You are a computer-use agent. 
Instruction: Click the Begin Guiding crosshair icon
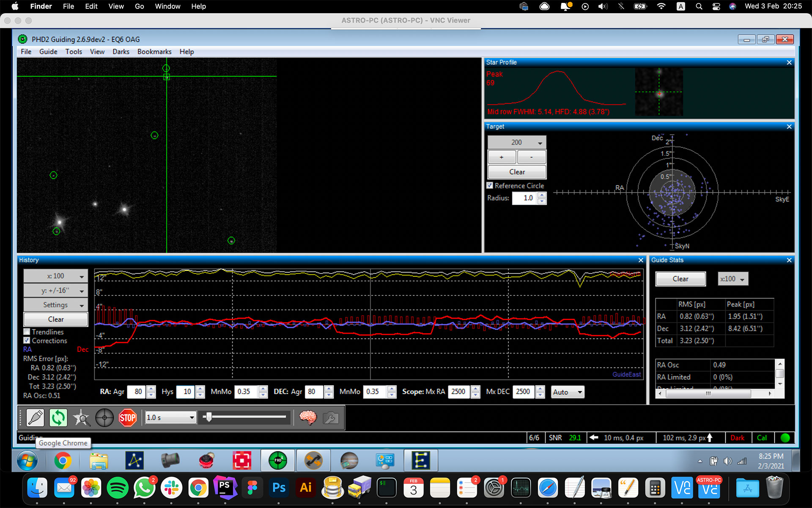click(104, 418)
